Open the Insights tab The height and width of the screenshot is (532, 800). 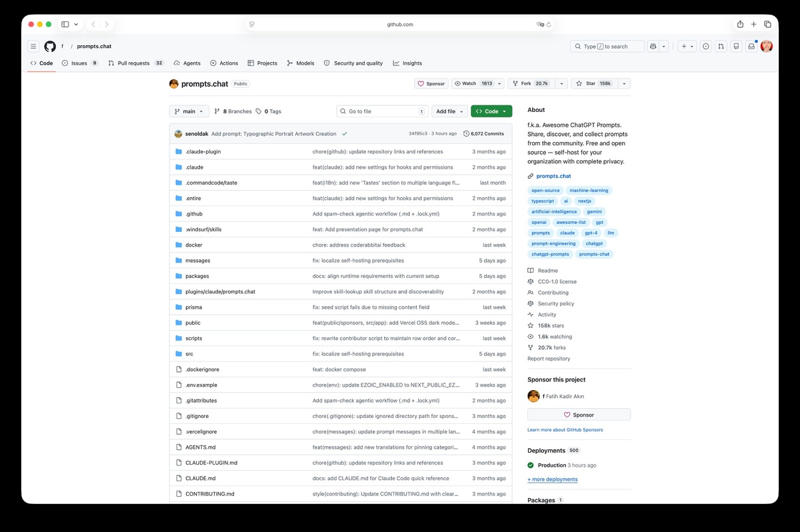pos(407,63)
